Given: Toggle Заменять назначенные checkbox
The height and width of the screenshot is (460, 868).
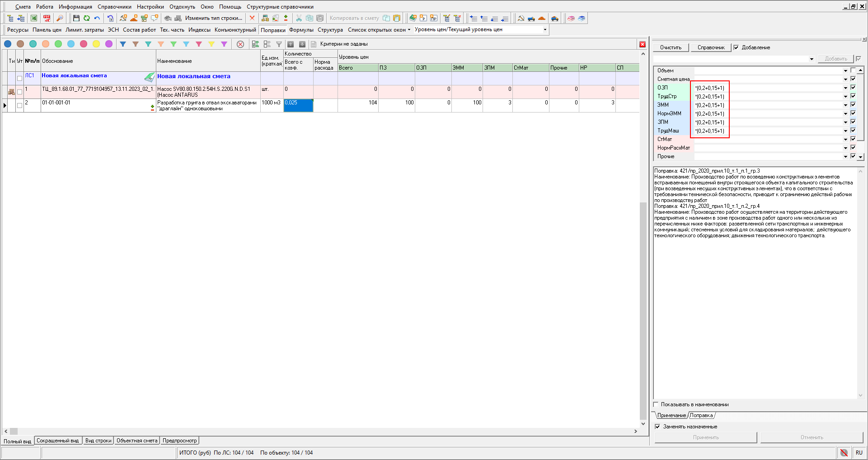Looking at the screenshot, I should tap(657, 427).
